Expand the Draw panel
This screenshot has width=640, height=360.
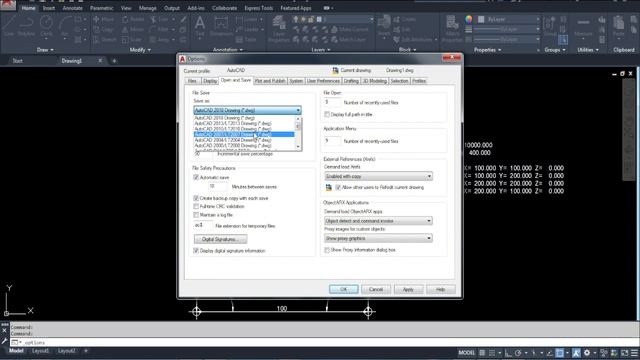45,50
